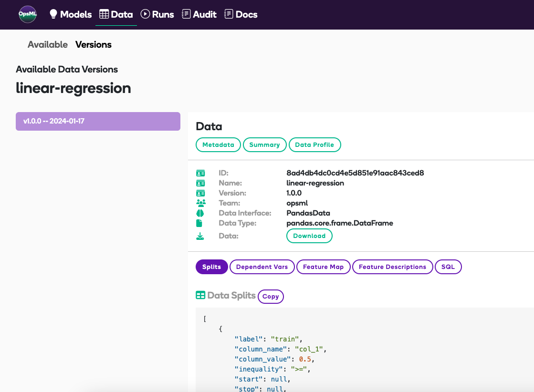This screenshot has height=392, width=534.
Task: View the Feature Descriptions tab
Action: point(392,267)
